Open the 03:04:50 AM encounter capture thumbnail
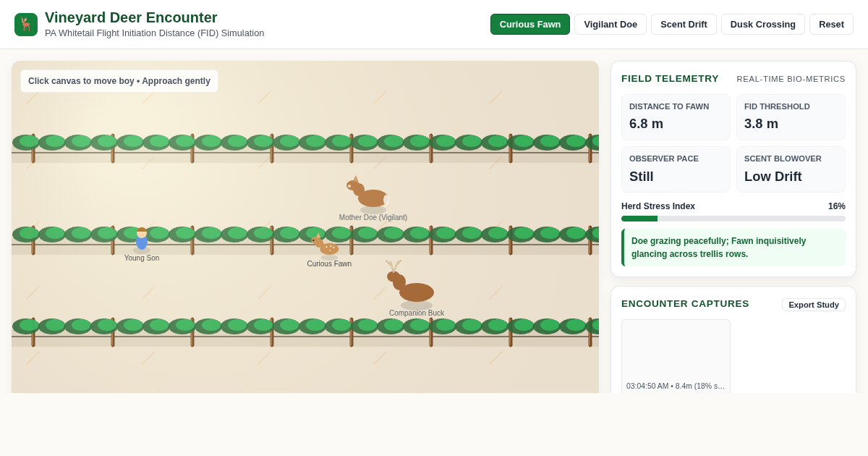This screenshot has width=868, height=456. [676, 356]
